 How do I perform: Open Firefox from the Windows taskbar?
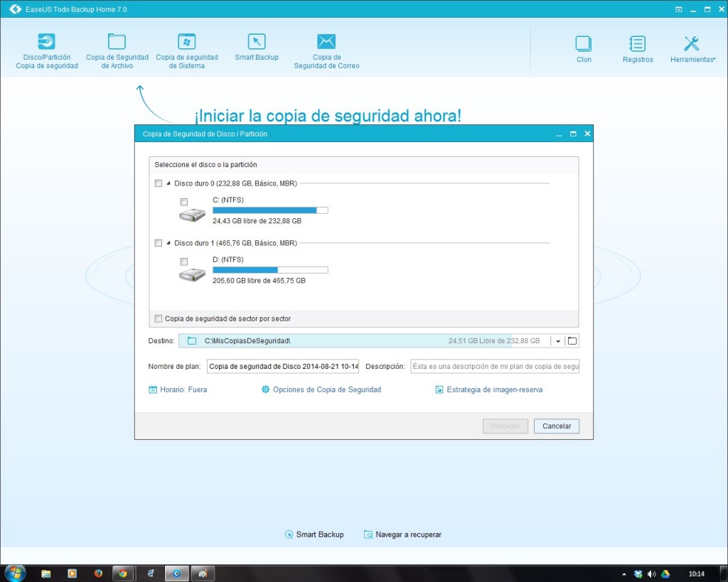pos(98,573)
